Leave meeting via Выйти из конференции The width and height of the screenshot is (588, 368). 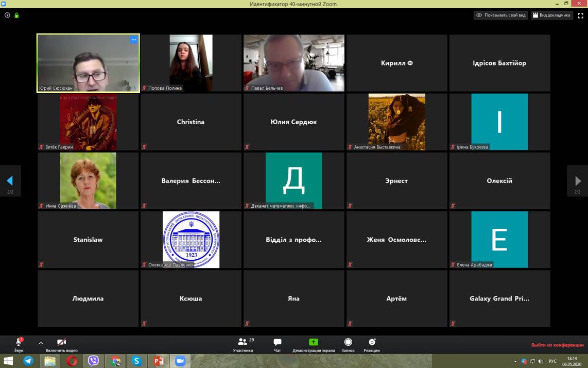pyautogui.click(x=557, y=345)
